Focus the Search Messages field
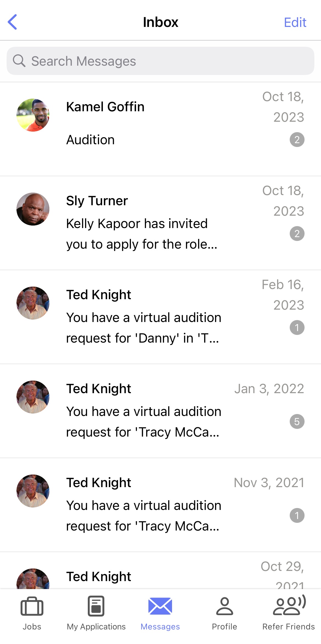Image resolution: width=321 pixels, height=644 pixels. pyautogui.click(x=161, y=61)
